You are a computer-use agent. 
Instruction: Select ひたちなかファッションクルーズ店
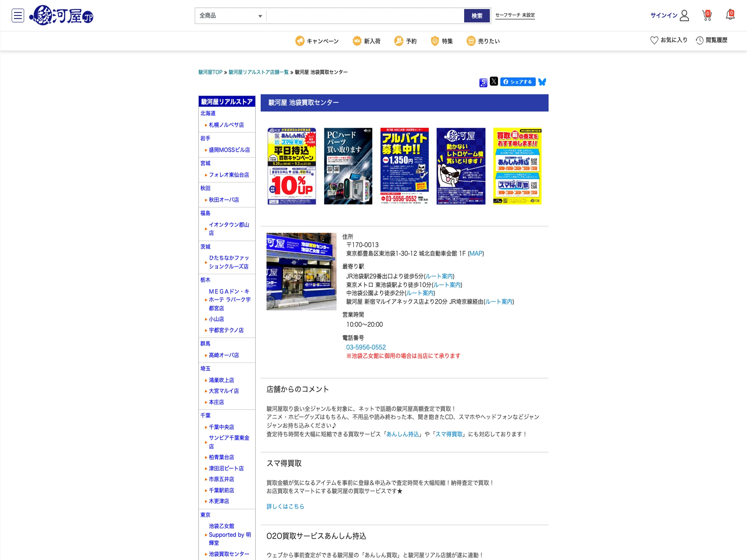(229, 262)
